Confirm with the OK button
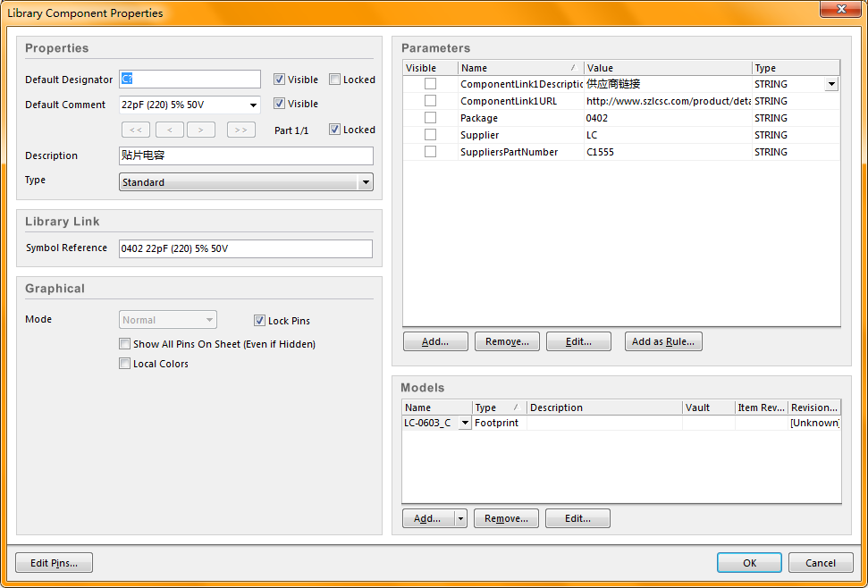868x588 pixels. pos(749,563)
